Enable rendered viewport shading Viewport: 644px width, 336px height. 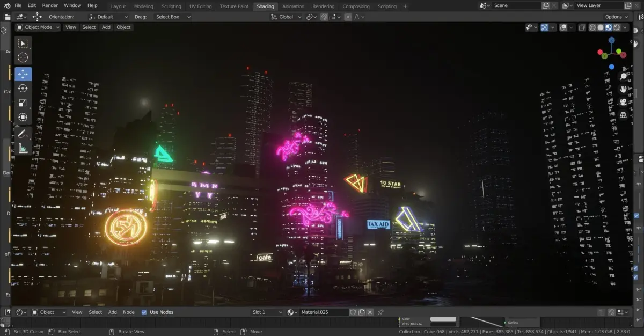click(617, 27)
